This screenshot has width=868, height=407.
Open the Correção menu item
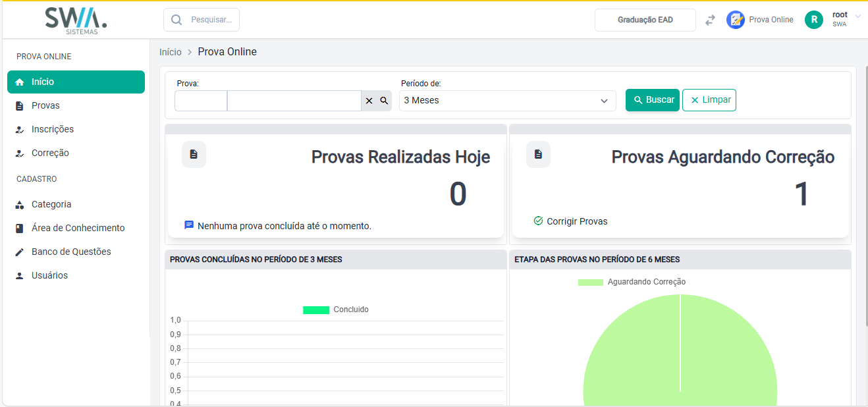pyautogui.click(x=76, y=153)
